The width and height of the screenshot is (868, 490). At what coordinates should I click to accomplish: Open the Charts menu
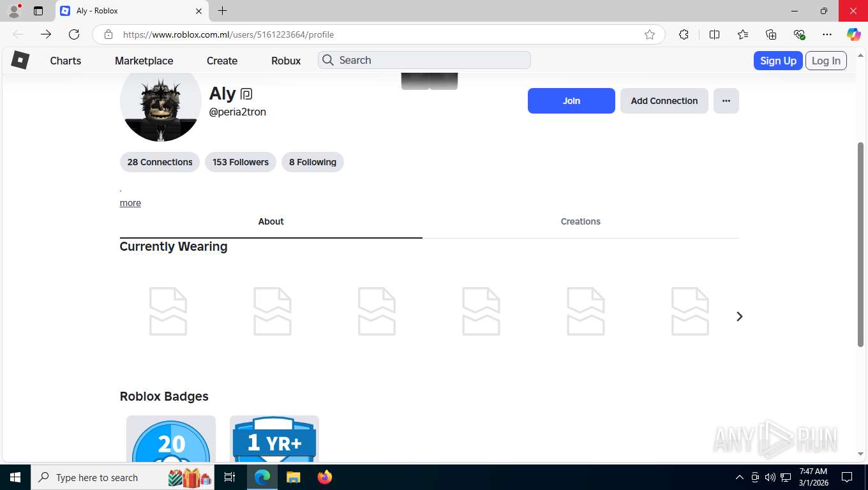point(66,61)
